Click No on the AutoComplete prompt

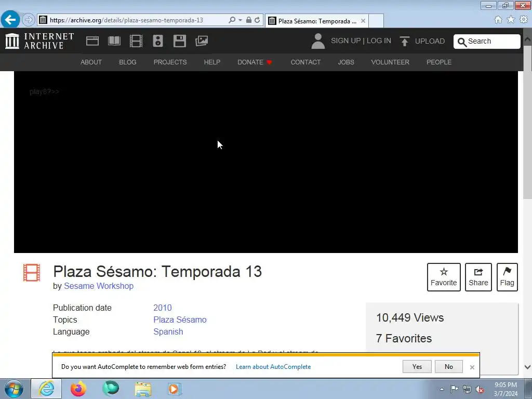click(x=448, y=366)
